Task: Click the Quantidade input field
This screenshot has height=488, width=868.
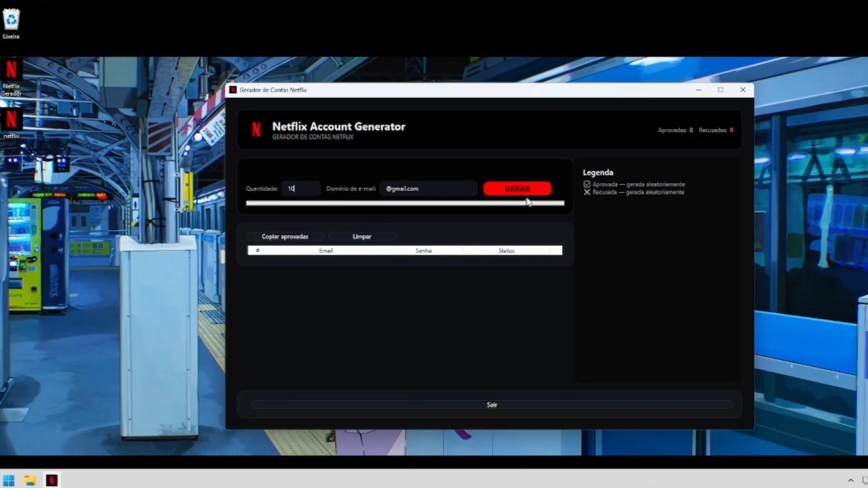Action: click(301, 188)
